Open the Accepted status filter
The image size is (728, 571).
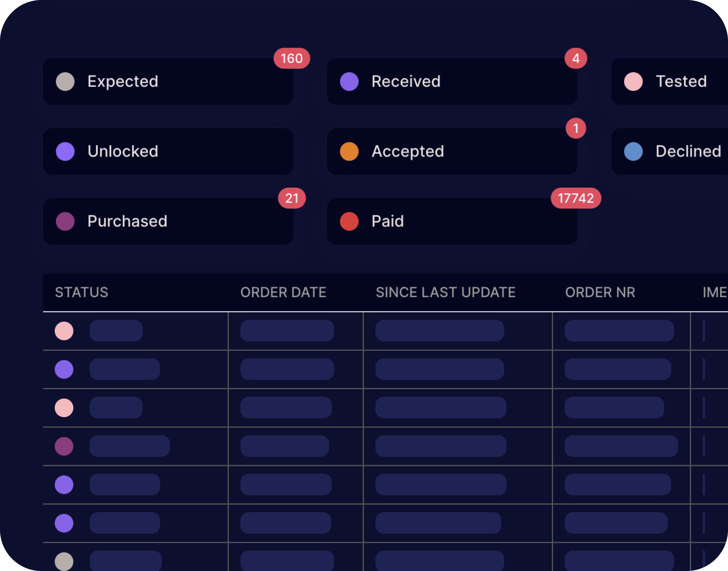[x=452, y=151]
